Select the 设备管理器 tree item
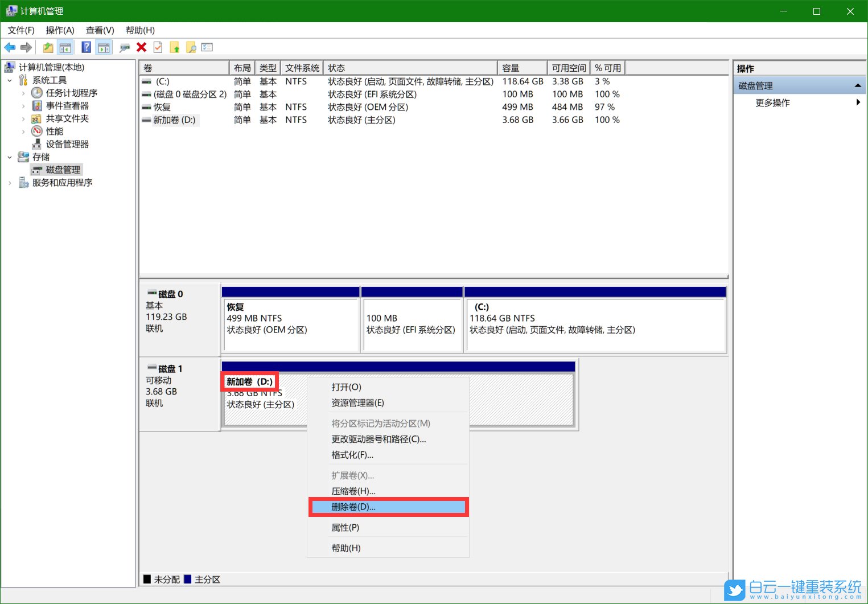The image size is (868, 604). click(x=67, y=143)
